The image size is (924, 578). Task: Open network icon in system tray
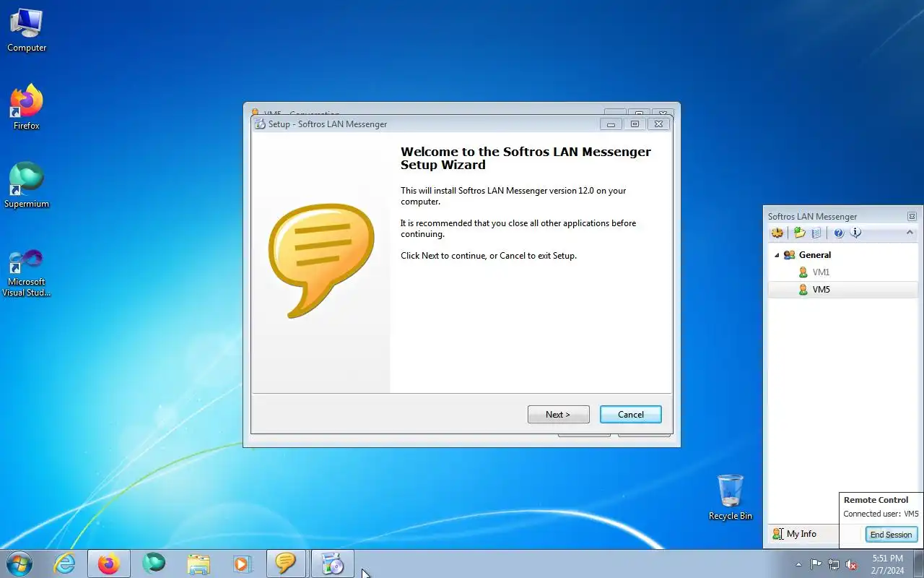click(834, 564)
